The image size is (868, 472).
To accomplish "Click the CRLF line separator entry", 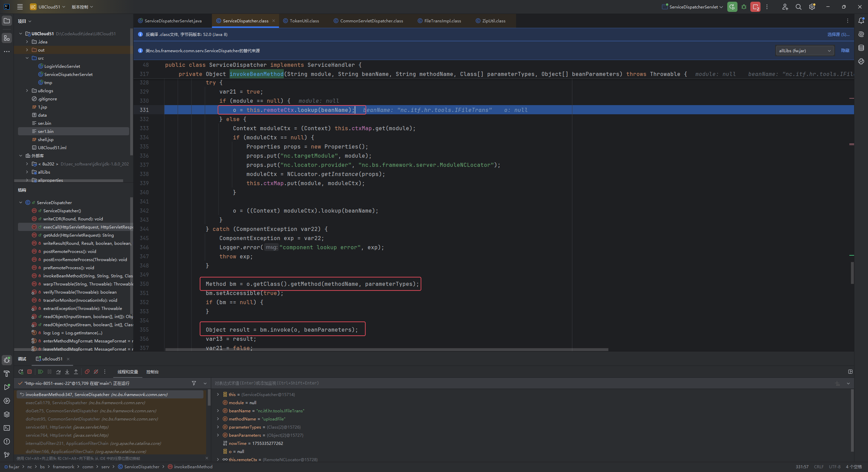I will pyautogui.click(x=818, y=467).
